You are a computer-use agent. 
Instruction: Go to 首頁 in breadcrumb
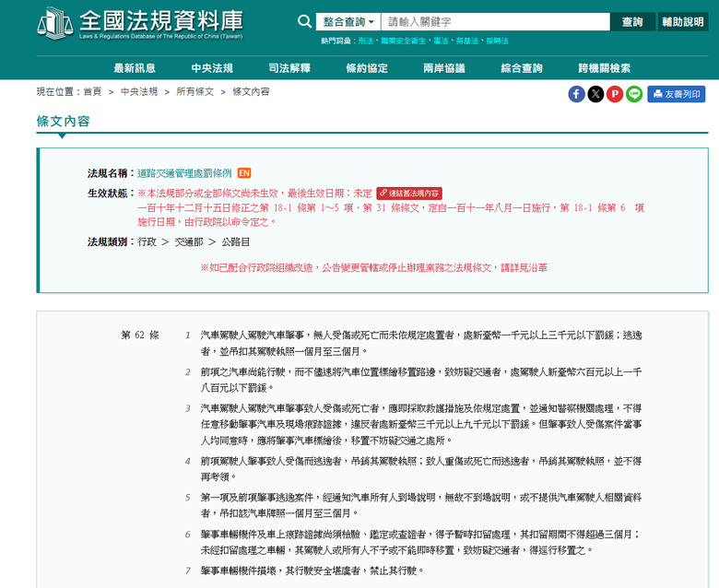(92, 91)
